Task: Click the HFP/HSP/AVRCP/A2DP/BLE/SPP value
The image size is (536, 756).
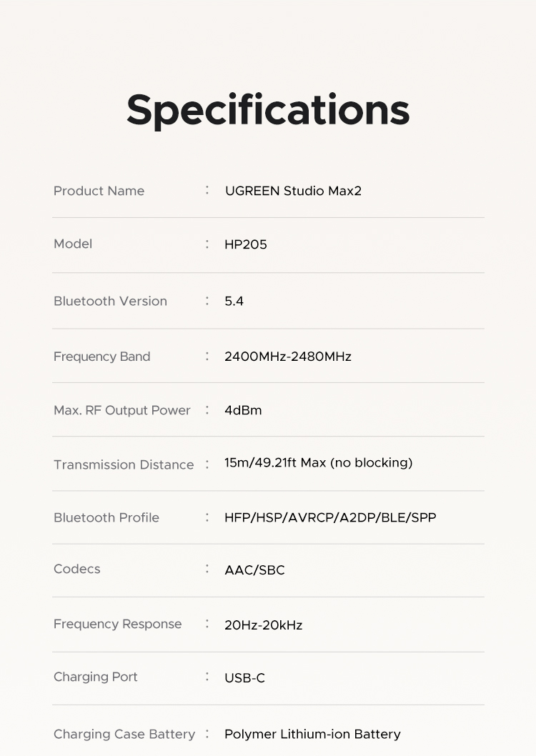Action: 329,517
